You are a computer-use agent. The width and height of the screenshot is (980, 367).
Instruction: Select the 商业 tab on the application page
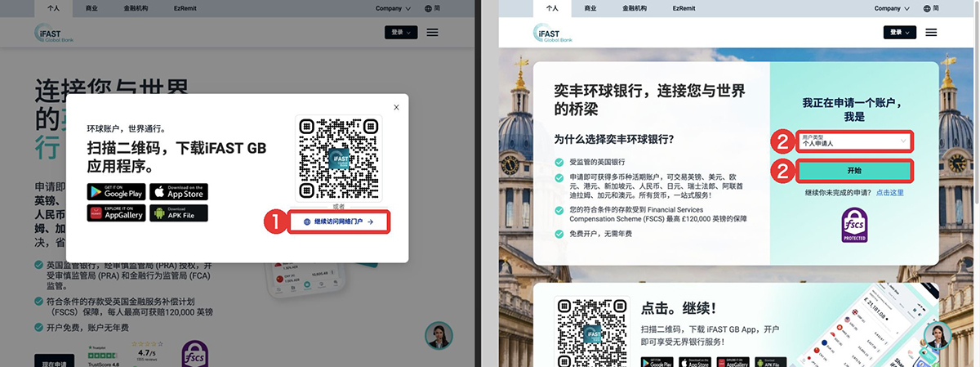pos(590,8)
